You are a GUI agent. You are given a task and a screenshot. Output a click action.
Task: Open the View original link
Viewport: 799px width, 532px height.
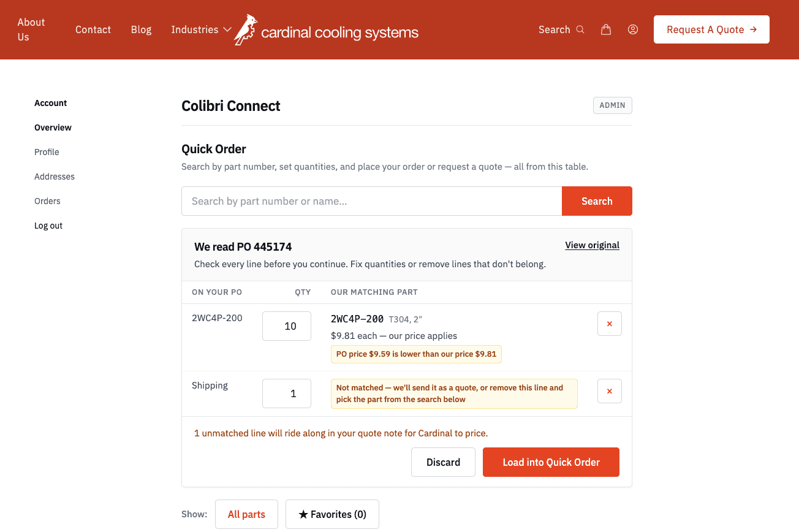pos(592,245)
